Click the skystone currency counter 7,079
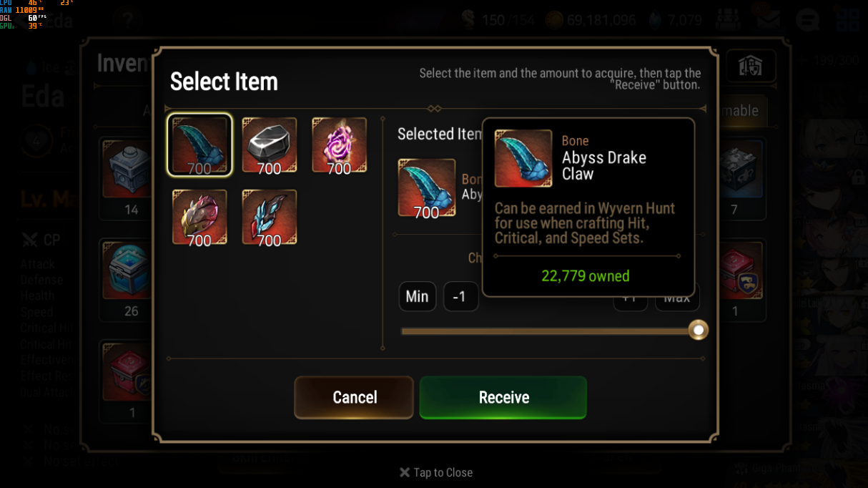Viewport: 868px width, 488px height. tap(675, 20)
